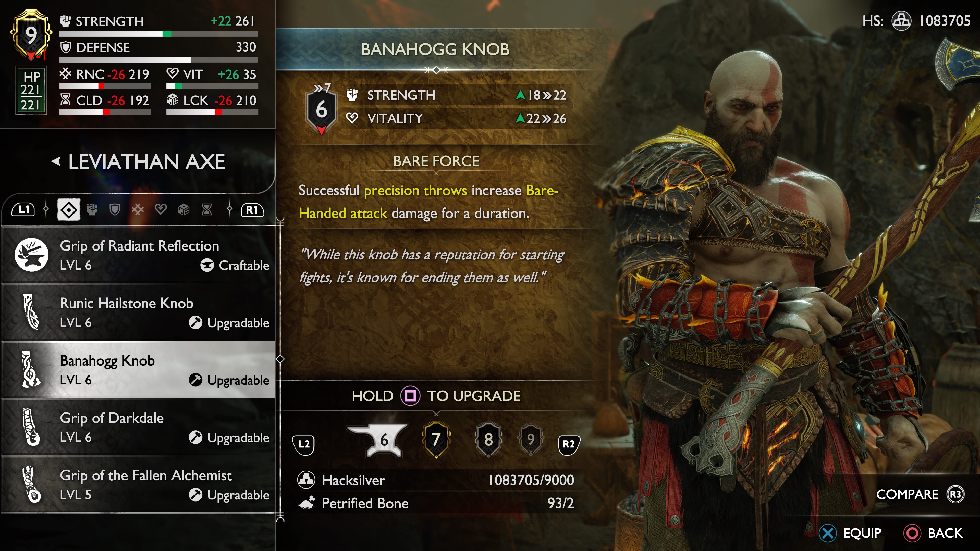Filter attachments by cooldown hourglass icon
This screenshot has width=980, height=551.
(206, 209)
